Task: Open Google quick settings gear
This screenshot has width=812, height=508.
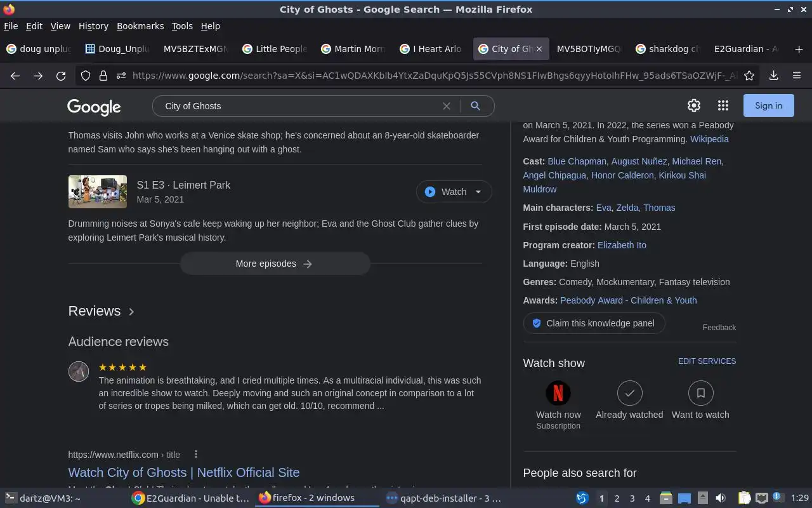Action: (694, 105)
